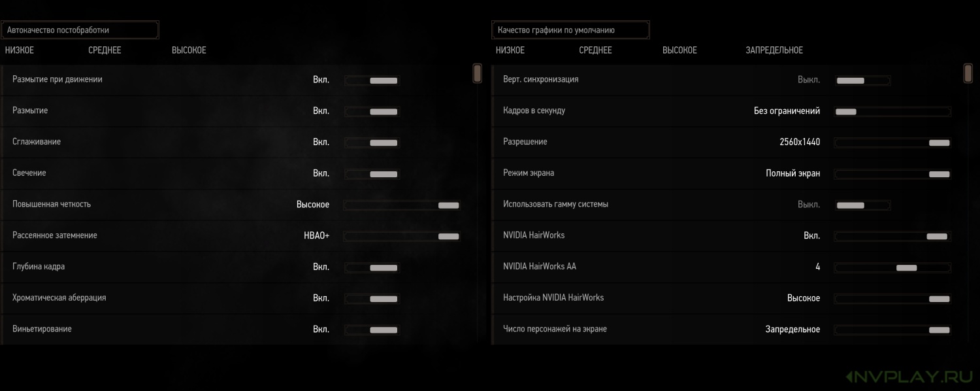This screenshot has width=980, height=391.
Task: Change the Разрешение slider
Action: click(x=892, y=143)
